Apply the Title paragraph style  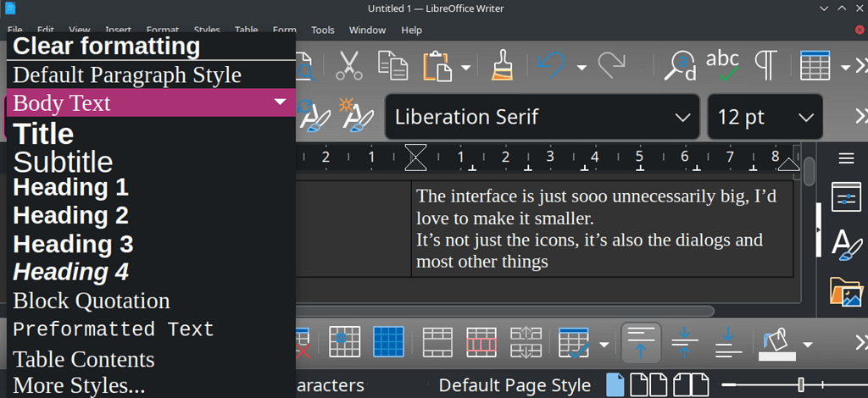click(151, 134)
